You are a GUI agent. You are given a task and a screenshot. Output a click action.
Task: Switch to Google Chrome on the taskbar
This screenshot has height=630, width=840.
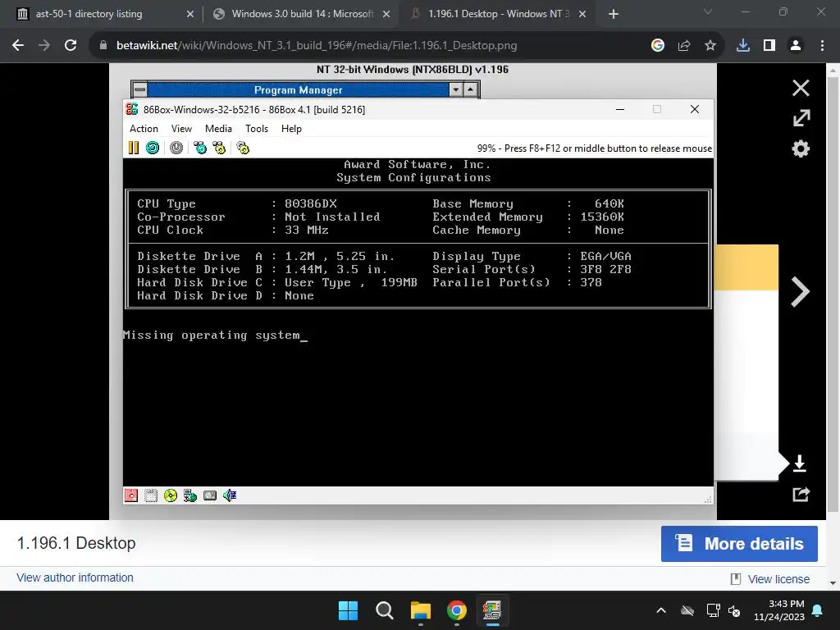click(456, 610)
